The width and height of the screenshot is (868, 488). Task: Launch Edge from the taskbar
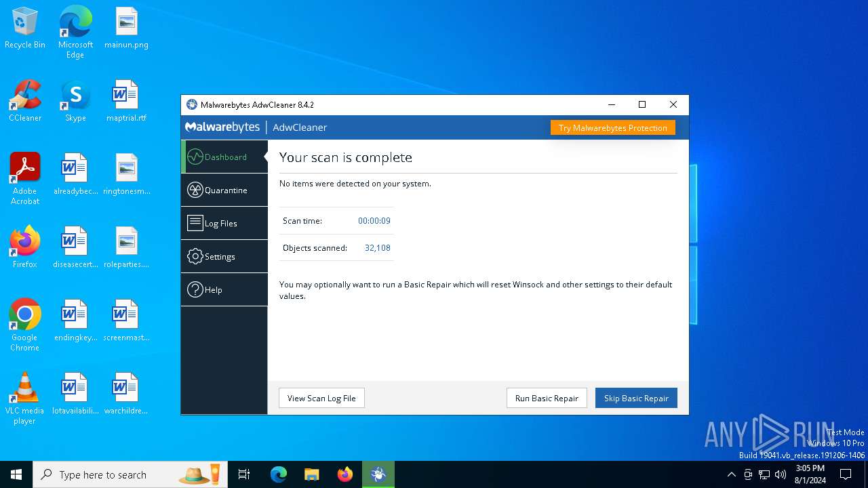click(x=279, y=474)
